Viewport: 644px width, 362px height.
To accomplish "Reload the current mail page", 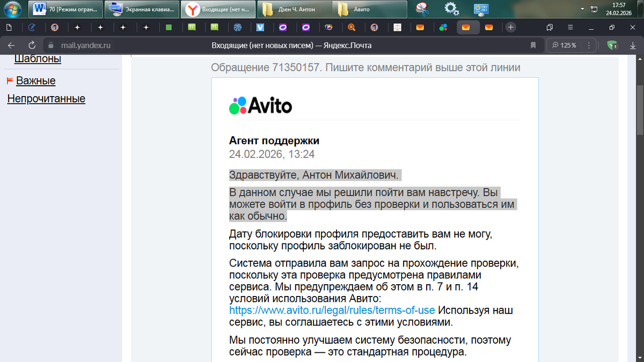I will [32, 46].
